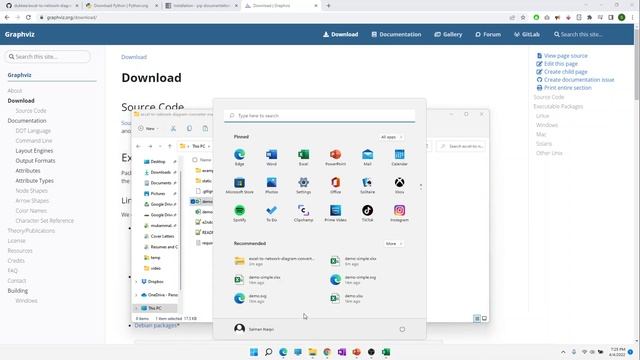The height and width of the screenshot is (360, 640).
Task: Open Search from the taskbar
Action: click(x=269, y=352)
